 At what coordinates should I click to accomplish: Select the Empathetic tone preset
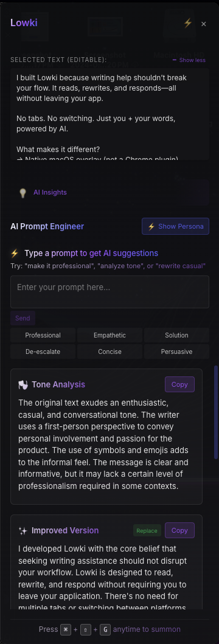(x=109, y=335)
